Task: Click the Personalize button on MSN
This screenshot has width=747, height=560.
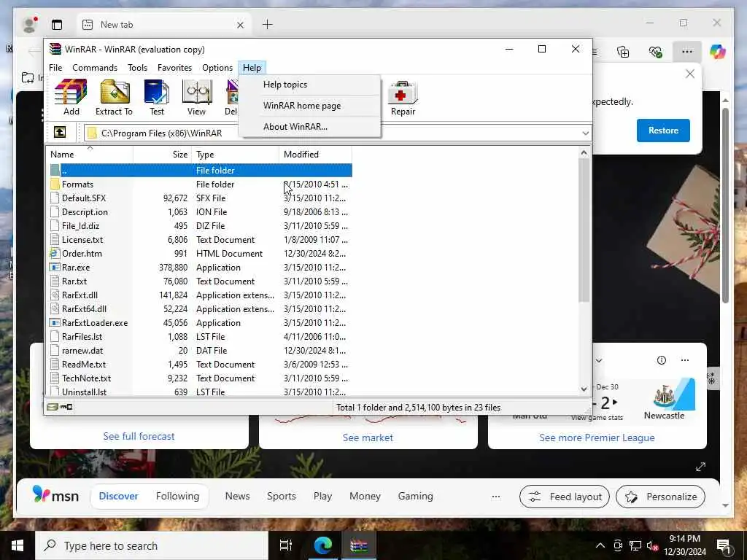Action: tap(660, 497)
